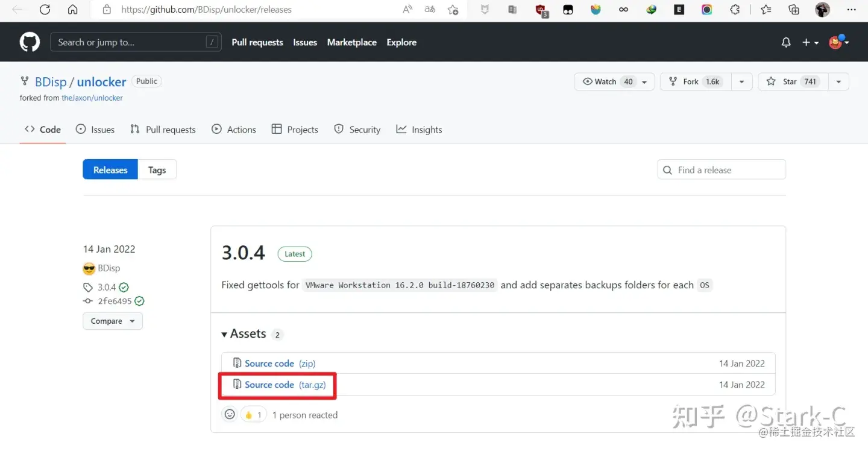
Task: Go to browser home page
Action: 72,10
